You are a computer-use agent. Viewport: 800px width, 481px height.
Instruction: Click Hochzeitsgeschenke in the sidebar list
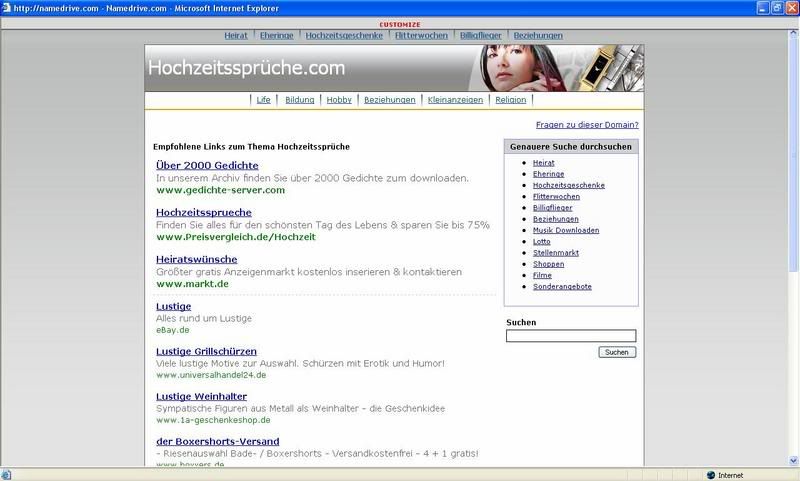coord(568,185)
